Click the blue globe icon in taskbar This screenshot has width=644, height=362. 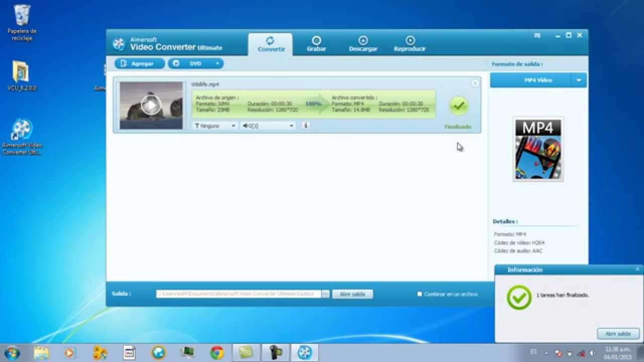(158, 353)
